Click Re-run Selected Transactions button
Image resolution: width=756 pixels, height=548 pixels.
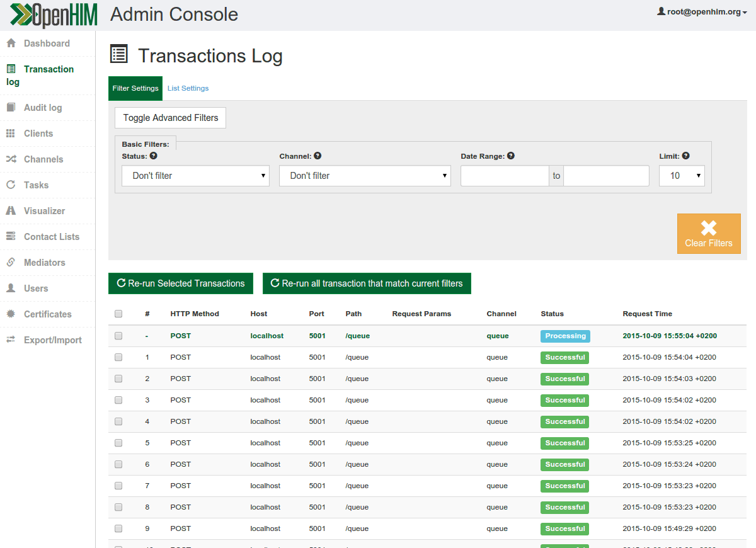(x=181, y=283)
